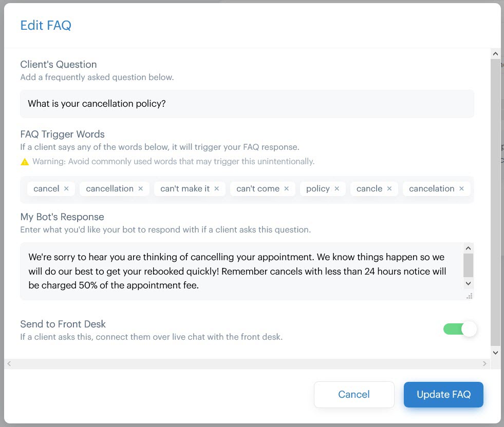The width and height of the screenshot is (504, 427).
Task: Click the right arrow of the horizontal scrollbar
Action: 484,363
